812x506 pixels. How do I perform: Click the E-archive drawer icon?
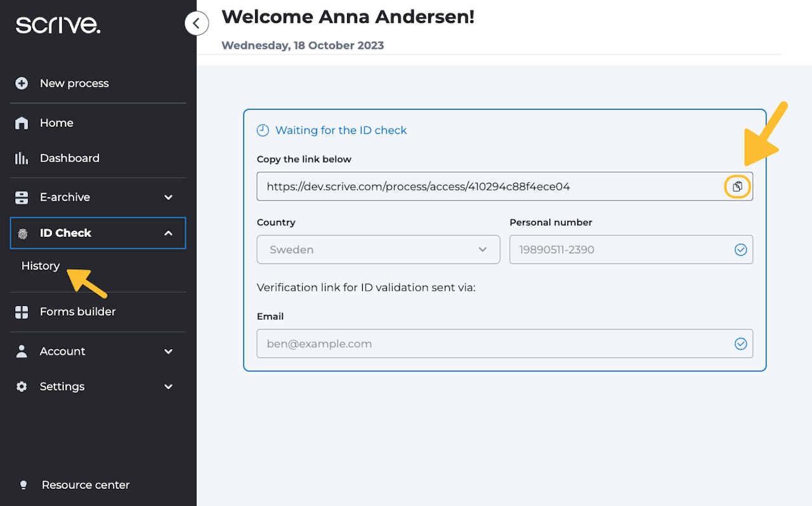pos(22,197)
